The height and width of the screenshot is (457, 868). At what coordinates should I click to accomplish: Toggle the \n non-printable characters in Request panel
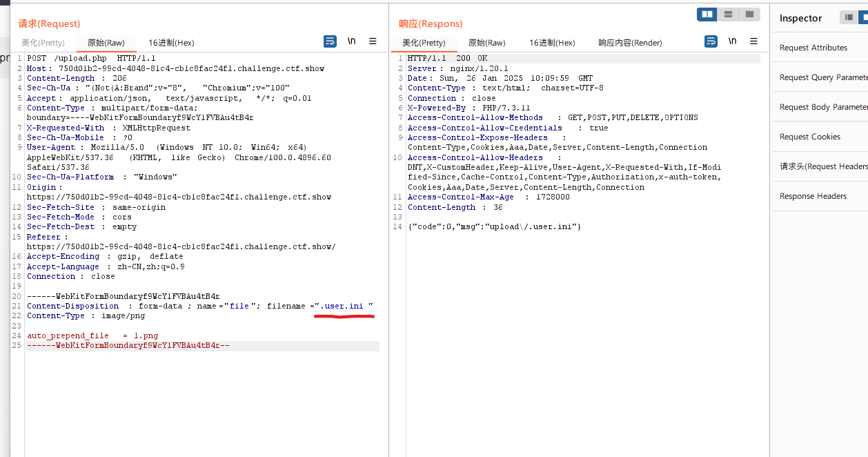coord(352,41)
